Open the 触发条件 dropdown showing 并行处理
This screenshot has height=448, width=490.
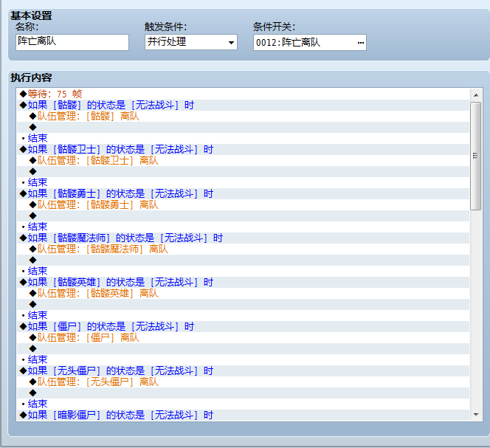pos(191,42)
